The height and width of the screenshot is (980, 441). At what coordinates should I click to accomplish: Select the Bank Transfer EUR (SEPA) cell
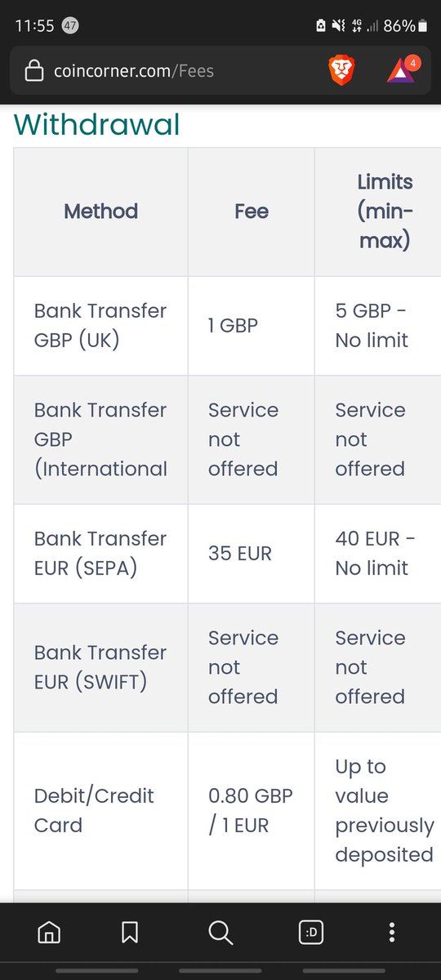point(100,554)
